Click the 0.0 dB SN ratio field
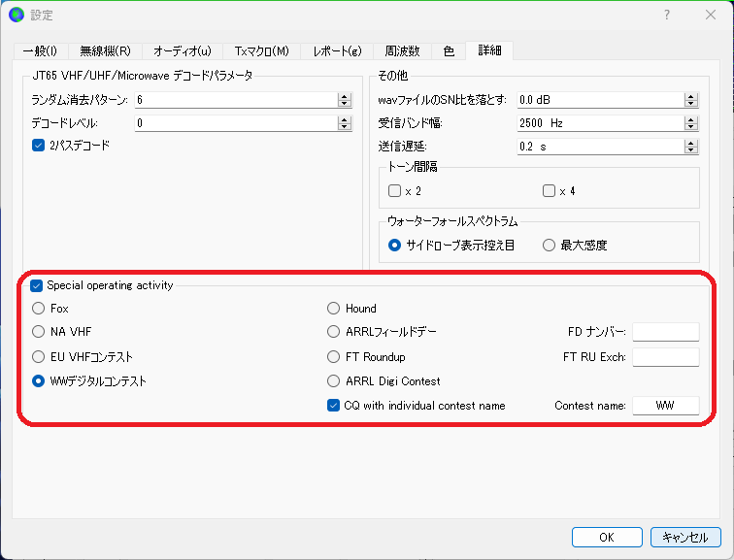734x560 pixels. [601, 100]
